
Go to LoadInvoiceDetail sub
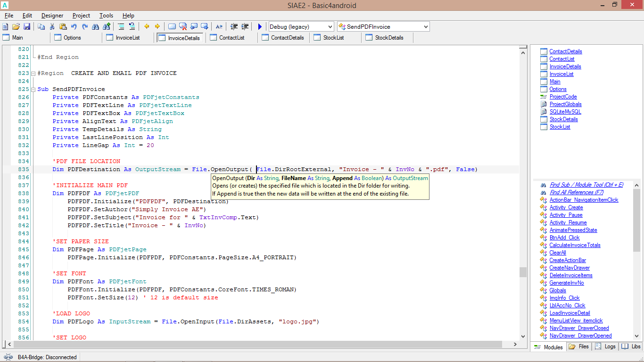[570, 313]
